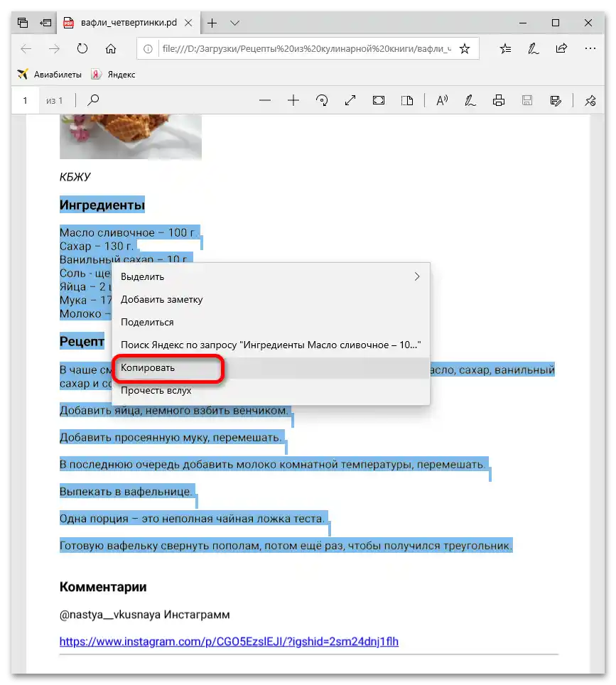Switch PDF to full-screen view
The height and width of the screenshot is (685, 616).
click(350, 100)
